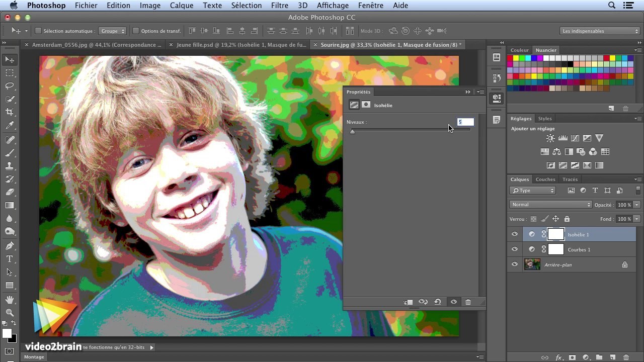644x362 pixels.
Task: Select the Move tool in the toolbox
Action: 10,60
